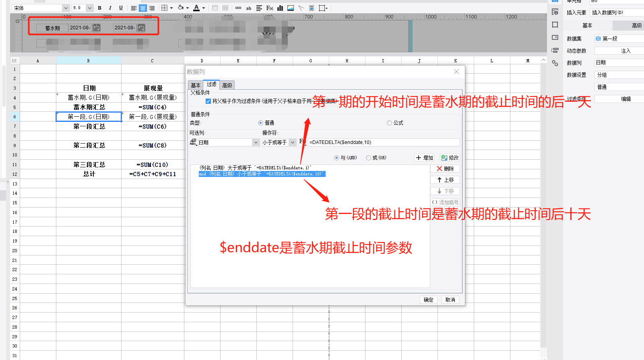Open hyperlink icon in right sidebar

pyautogui.click(x=555, y=63)
